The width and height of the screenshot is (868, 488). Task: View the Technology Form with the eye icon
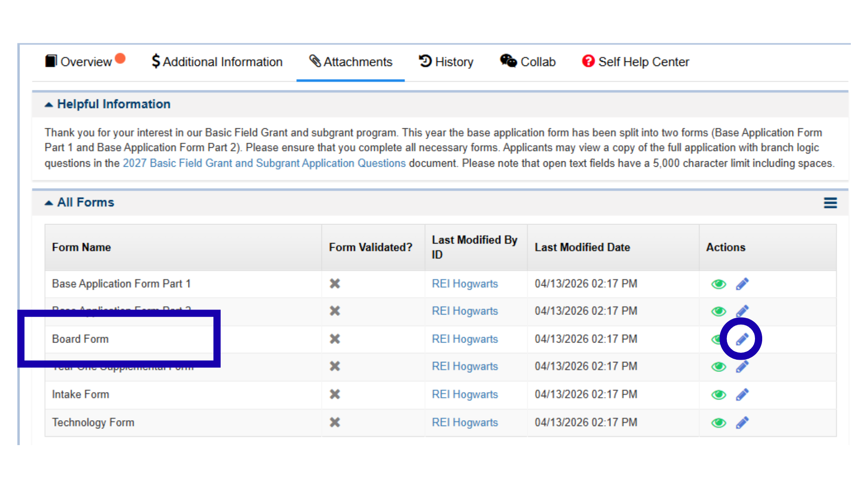(x=718, y=422)
